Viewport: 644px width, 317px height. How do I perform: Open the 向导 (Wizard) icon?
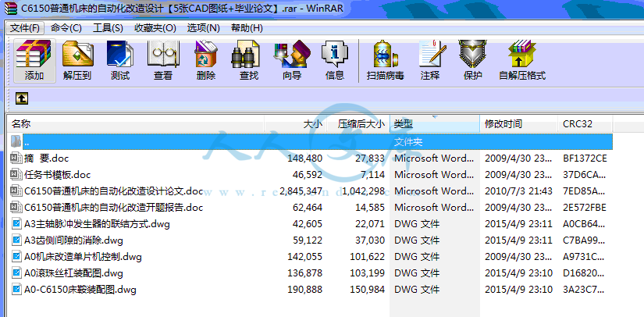292,53
